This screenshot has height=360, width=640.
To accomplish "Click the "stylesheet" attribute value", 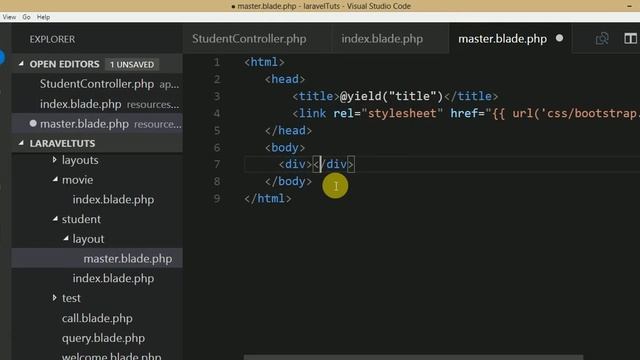I will (402, 113).
